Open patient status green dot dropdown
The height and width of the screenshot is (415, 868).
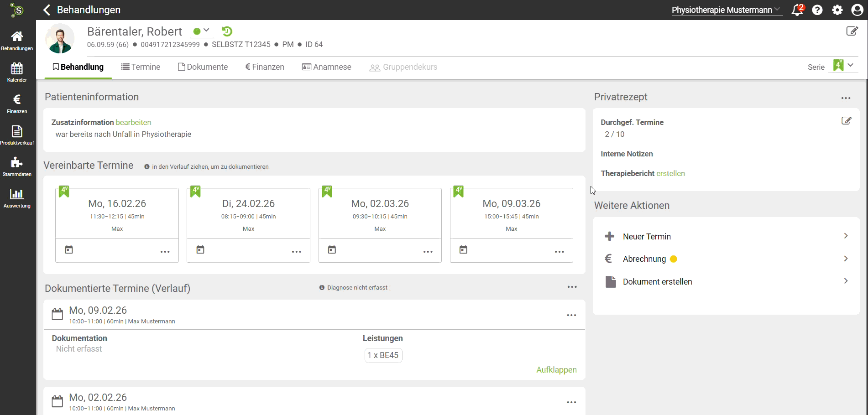(201, 31)
